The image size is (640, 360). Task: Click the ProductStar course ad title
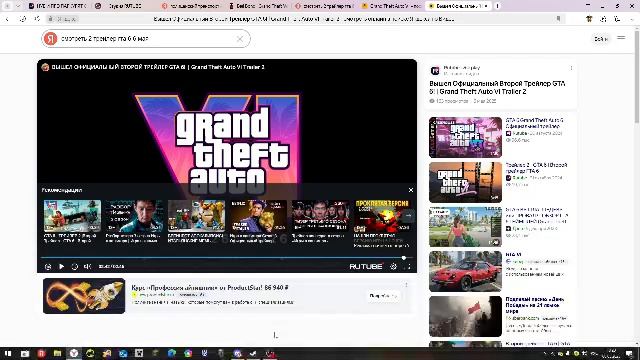pyautogui.click(x=210, y=287)
